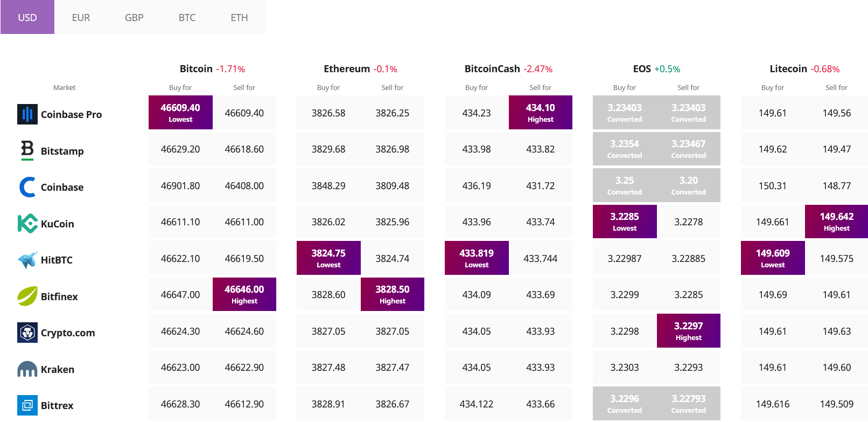Viewport: 868px width, 422px height.
Task: Click Coinbase Litecoin buy price 150.31
Action: 773,185
